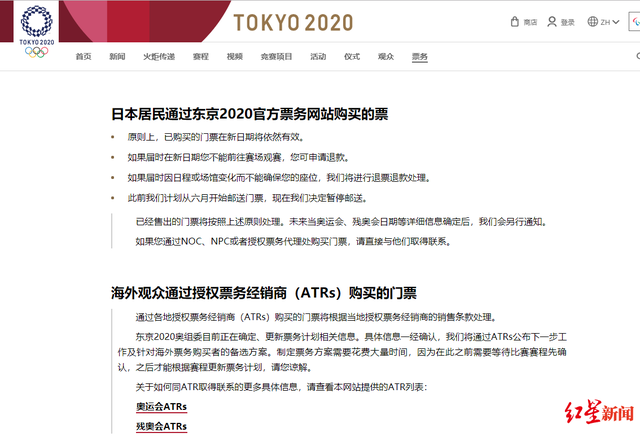This screenshot has width=640, height=437.
Task: Open the shop bag icon
Action: pyautogui.click(x=515, y=22)
